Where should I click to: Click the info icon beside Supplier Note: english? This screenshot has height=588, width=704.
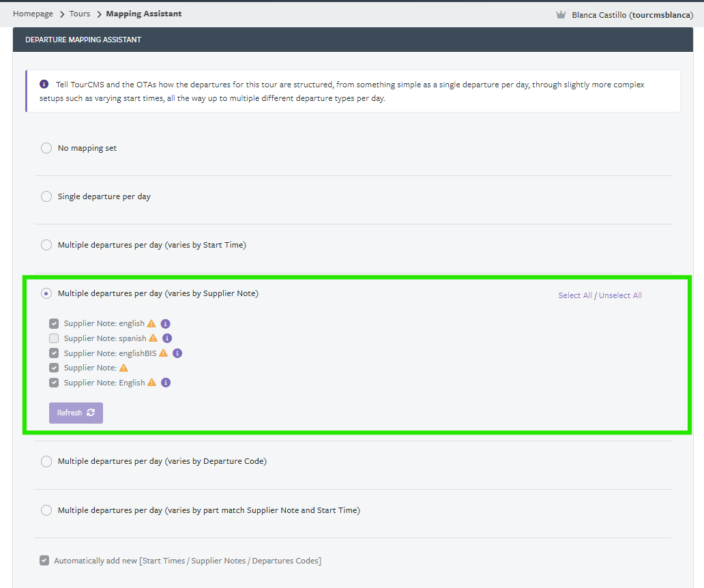(x=165, y=323)
